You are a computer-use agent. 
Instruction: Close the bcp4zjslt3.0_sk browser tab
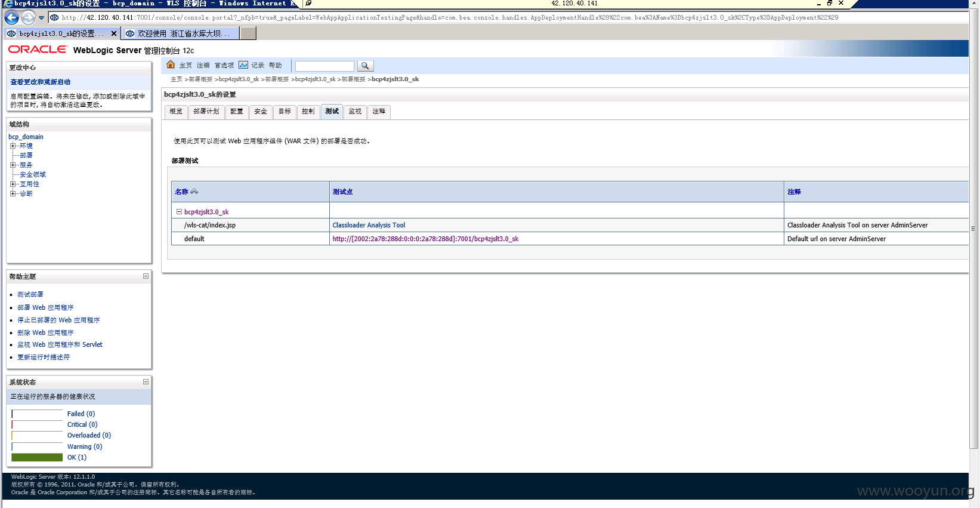click(114, 33)
